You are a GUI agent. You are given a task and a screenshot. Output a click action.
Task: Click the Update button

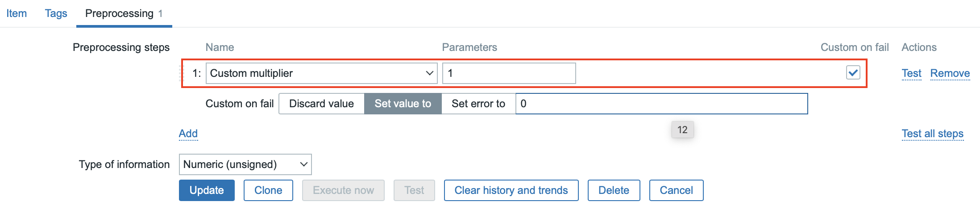pyautogui.click(x=207, y=190)
